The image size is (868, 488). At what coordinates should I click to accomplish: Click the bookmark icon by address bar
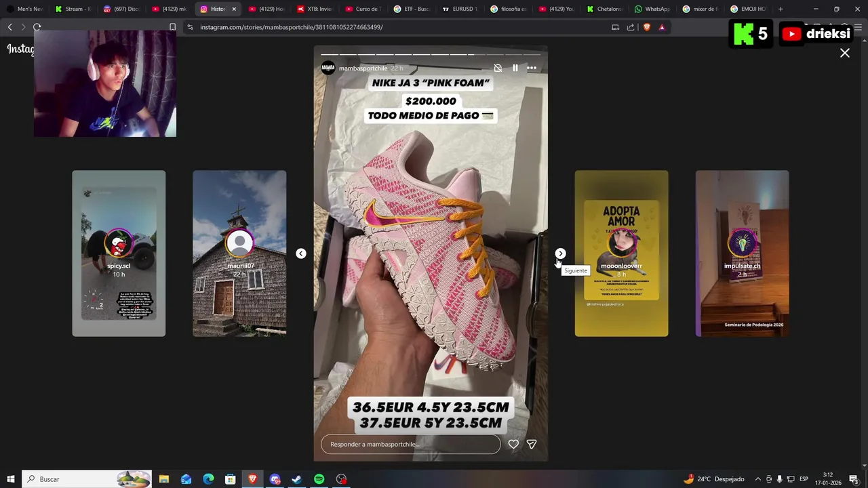pyautogui.click(x=172, y=27)
